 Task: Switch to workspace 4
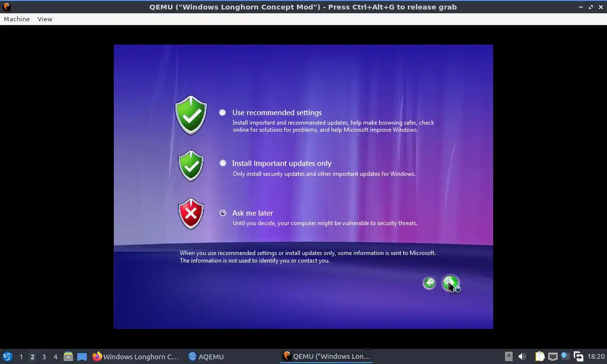pyautogui.click(x=55, y=356)
